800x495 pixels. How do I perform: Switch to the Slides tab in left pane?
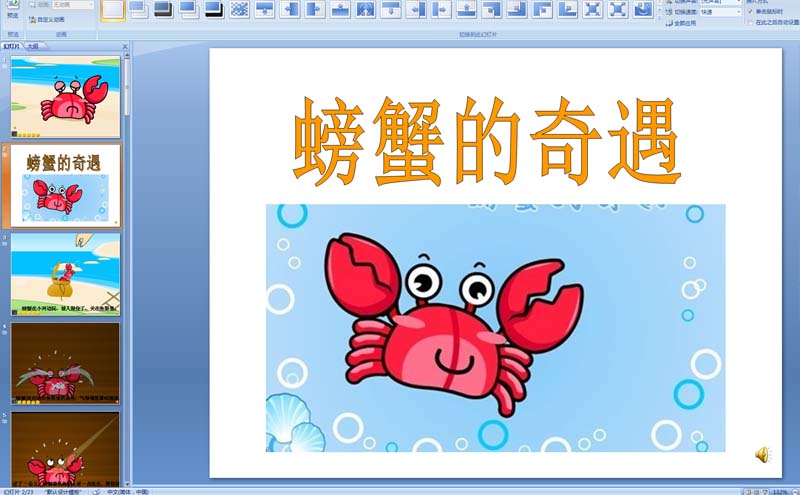click(11, 46)
